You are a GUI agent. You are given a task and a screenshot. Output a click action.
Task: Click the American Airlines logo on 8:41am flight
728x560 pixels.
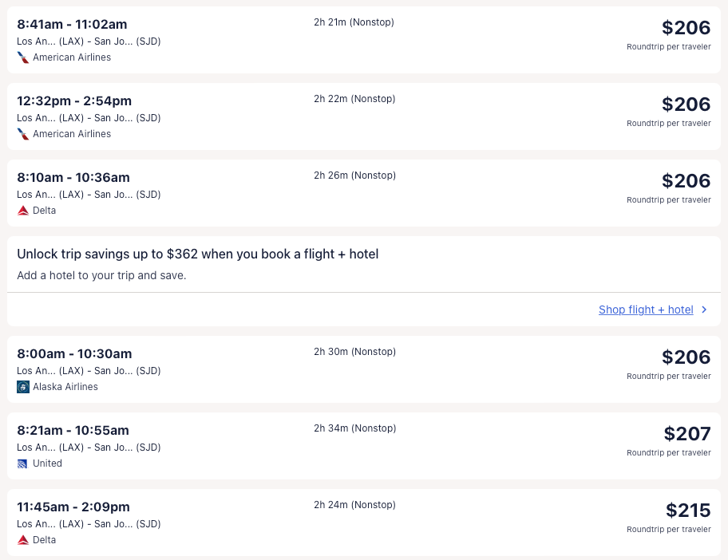coord(23,57)
